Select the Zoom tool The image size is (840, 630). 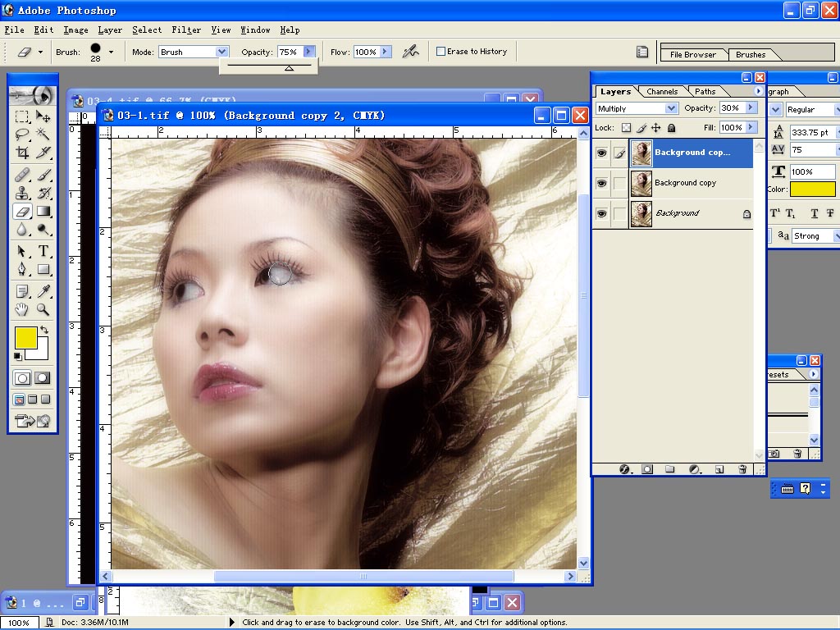tap(43, 309)
